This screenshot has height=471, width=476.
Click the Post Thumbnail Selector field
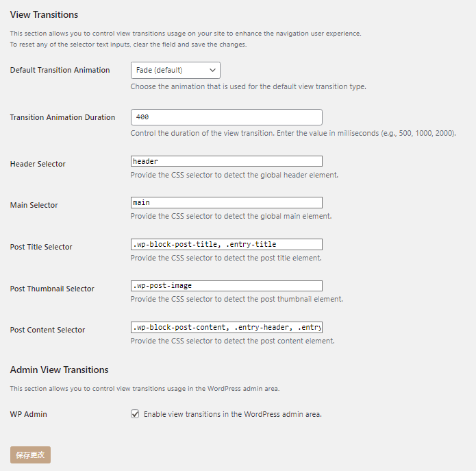pos(226,286)
